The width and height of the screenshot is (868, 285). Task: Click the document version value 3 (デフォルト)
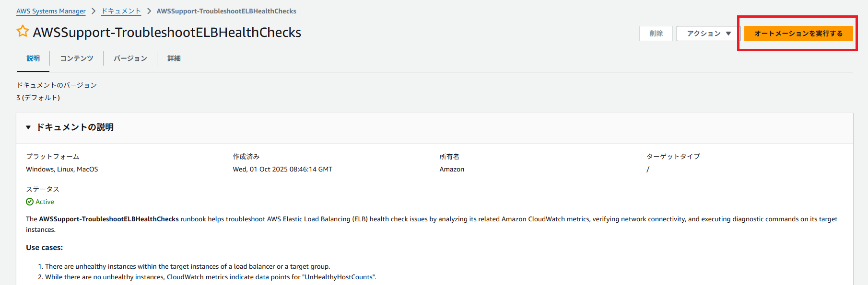coord(38,98)
